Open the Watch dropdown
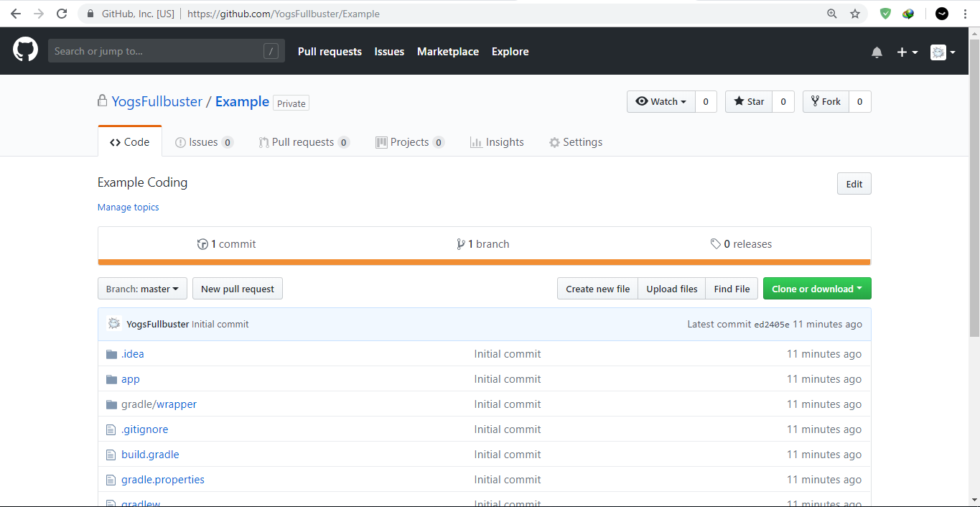Viewport: 980px width, 507px height. point(661,102)
